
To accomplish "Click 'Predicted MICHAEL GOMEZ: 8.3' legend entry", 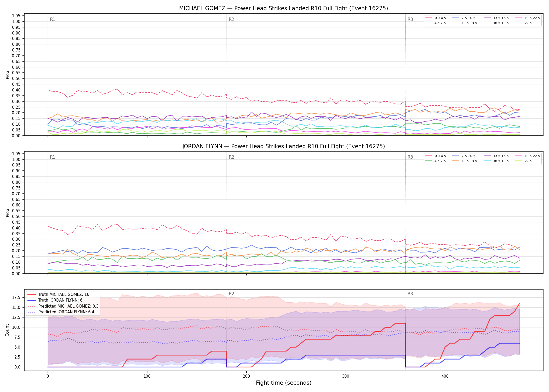I will click(x=63, y=306).
